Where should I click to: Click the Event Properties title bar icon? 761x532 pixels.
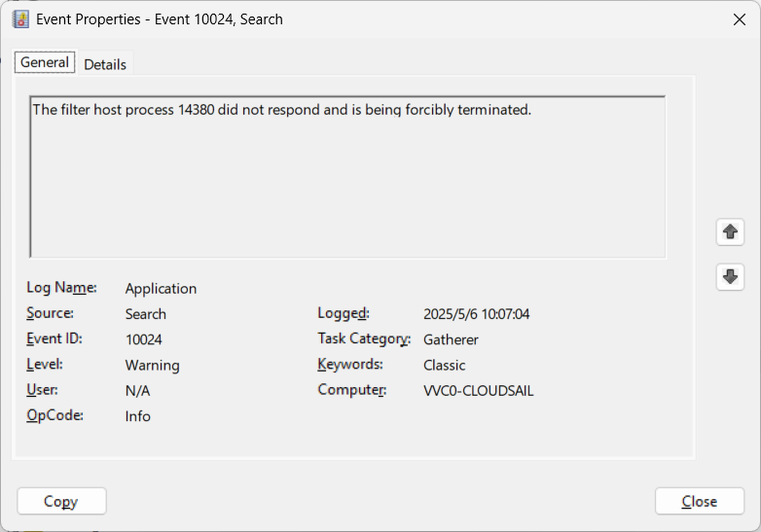(20, 19)
